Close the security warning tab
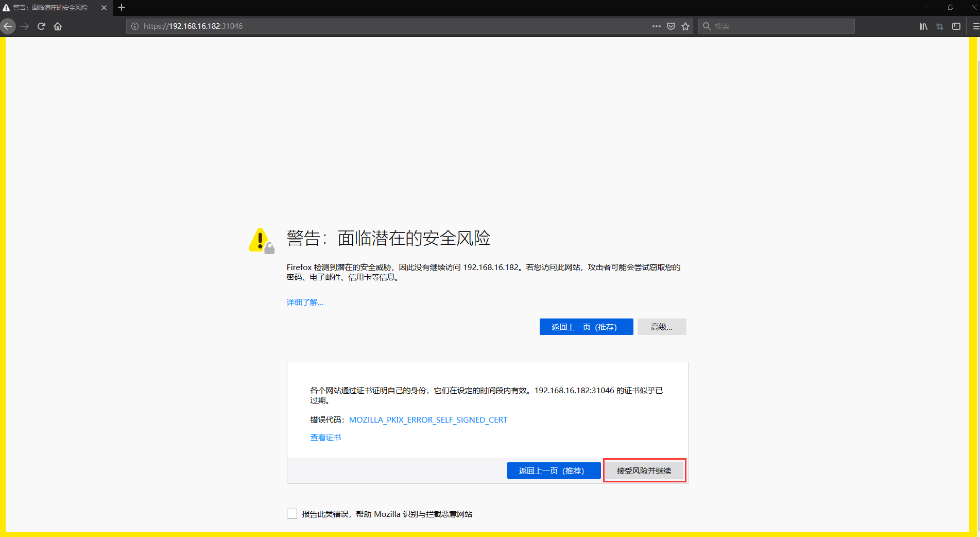The width and height of the screenshot is (980, 537). 104,8
